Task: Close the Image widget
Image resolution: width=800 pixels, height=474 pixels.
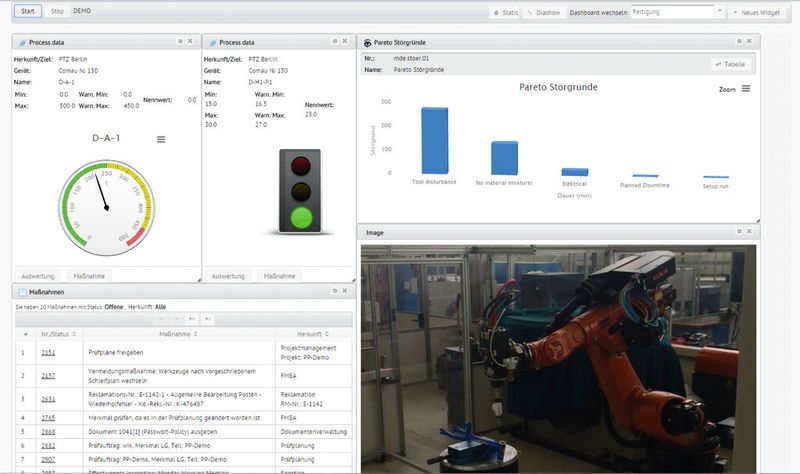Action: pos(749,232)
